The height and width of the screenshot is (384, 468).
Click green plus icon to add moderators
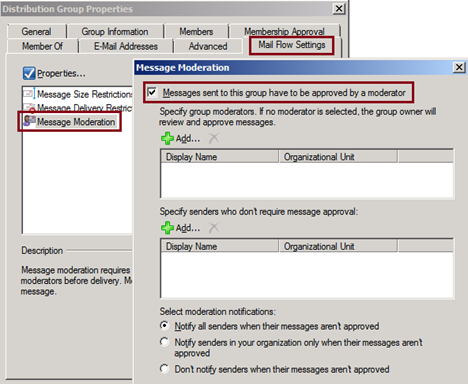coord(167,138)
